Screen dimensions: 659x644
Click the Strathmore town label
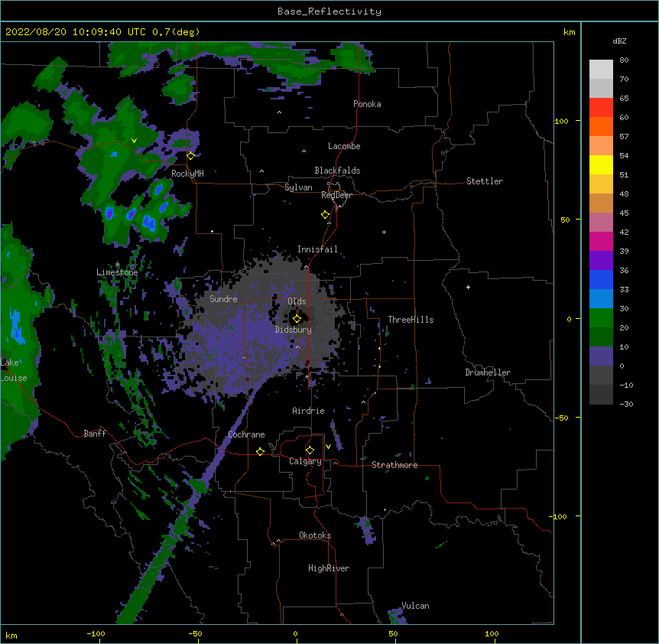(394, 465)
